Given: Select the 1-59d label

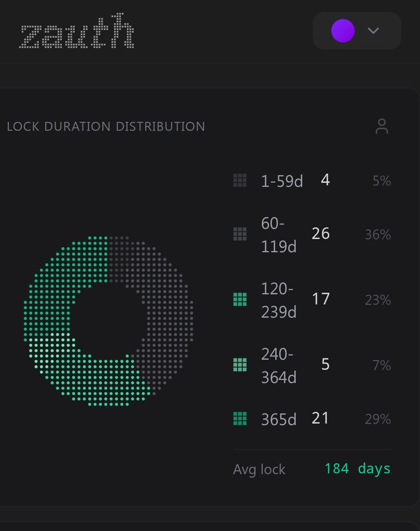Looking at the screenshot, I should [282, 181].
